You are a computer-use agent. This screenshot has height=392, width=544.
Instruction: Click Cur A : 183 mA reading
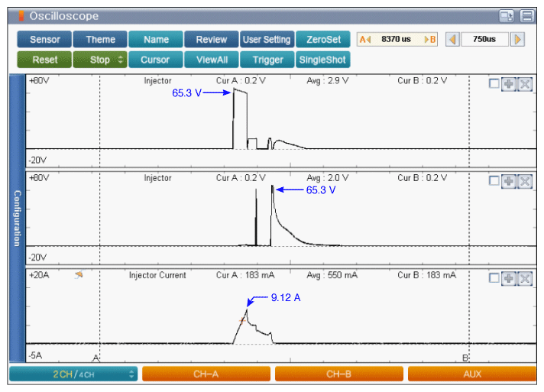[245, 275]
